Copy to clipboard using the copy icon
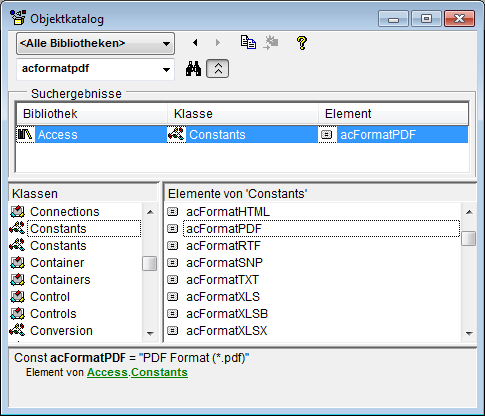Viewport: 485px width, 416px height. (248, 43)
